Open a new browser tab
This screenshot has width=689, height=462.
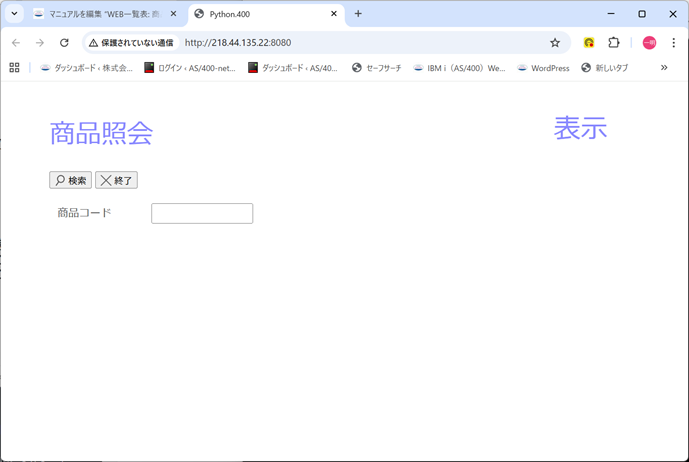358,14
